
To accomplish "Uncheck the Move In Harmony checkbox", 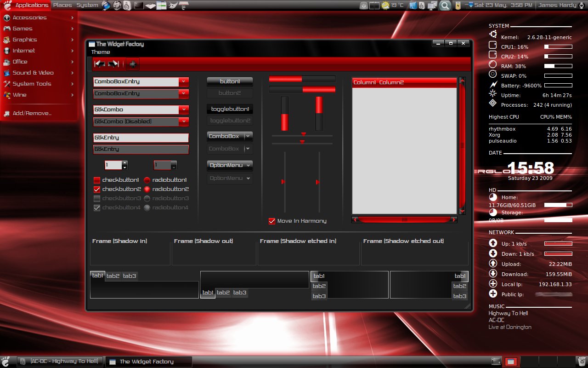I will pyautogui.click(x=272, y=221).
